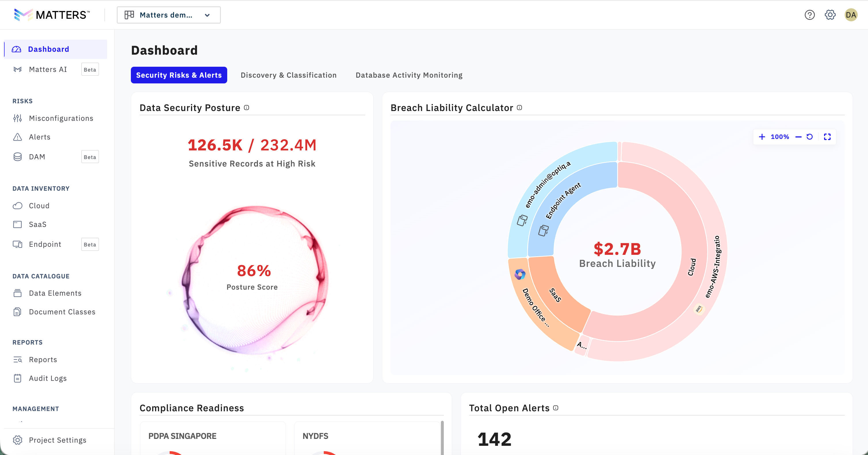Expand breach chart to fullscreen
The height and width of the screenshot is (455, 868).
pyautogui.click(x=827, y=137)
